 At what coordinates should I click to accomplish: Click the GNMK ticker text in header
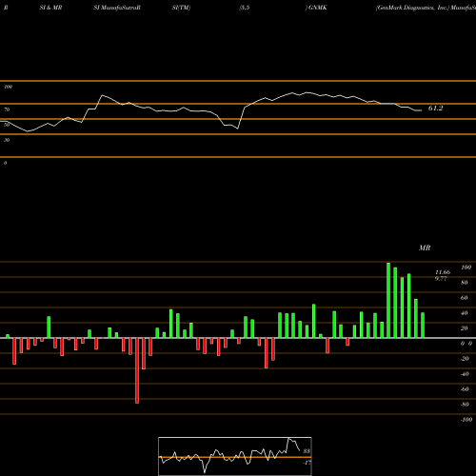pos(317,8)
